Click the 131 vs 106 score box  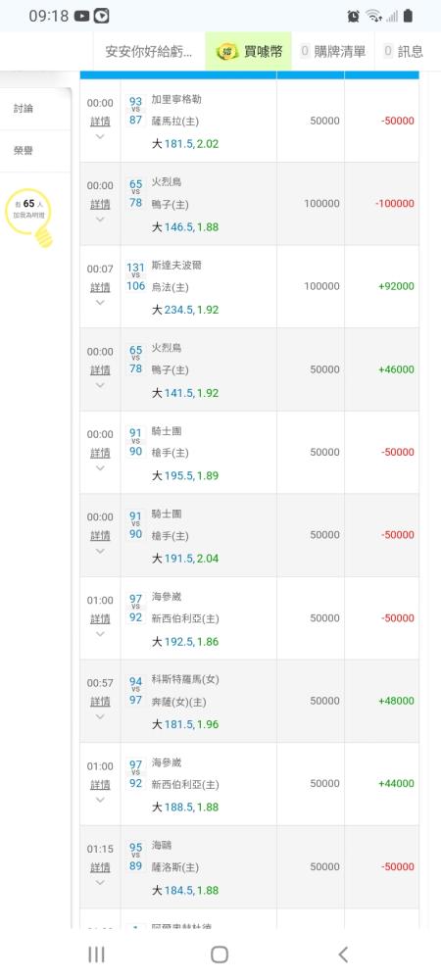click(x=135, y=276)
